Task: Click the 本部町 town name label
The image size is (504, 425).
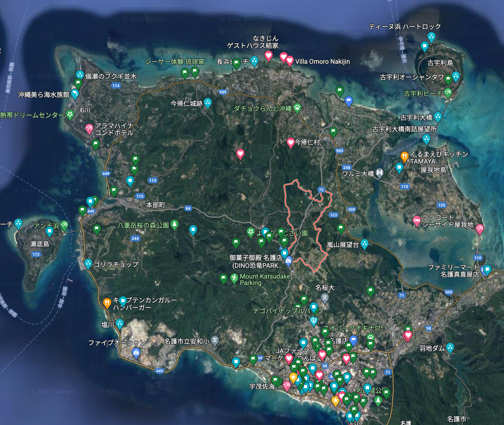Action: 156,205
